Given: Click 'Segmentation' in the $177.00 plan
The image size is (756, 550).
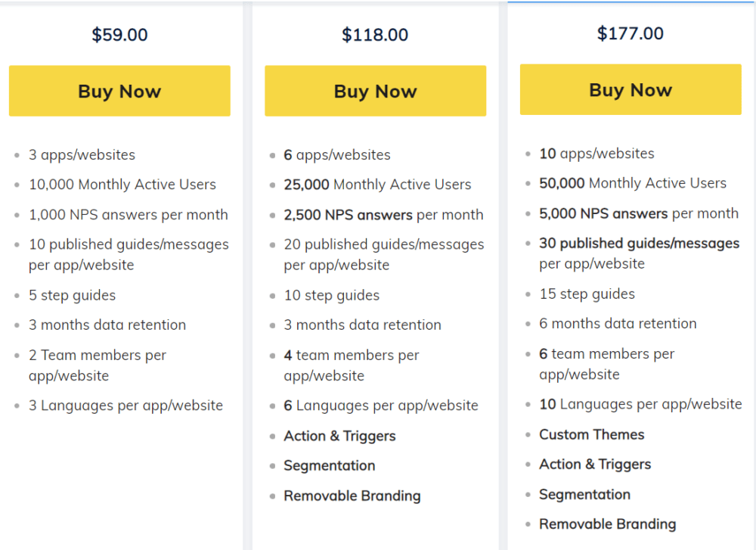Looking at the screenshot, I should click(584, 495).
